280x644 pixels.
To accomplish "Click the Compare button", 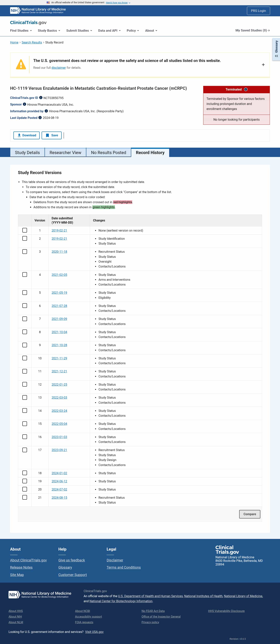I will coord(249,514).
